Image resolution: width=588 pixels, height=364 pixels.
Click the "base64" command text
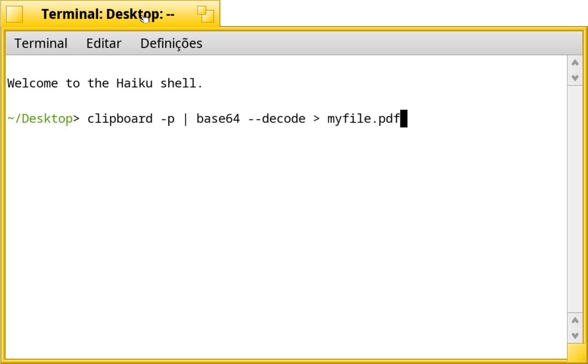click(218, 118)
